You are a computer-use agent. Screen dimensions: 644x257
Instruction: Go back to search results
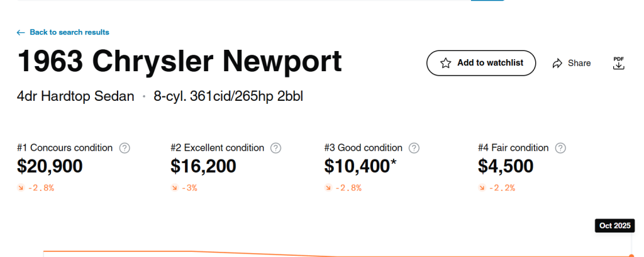(69, 32)
